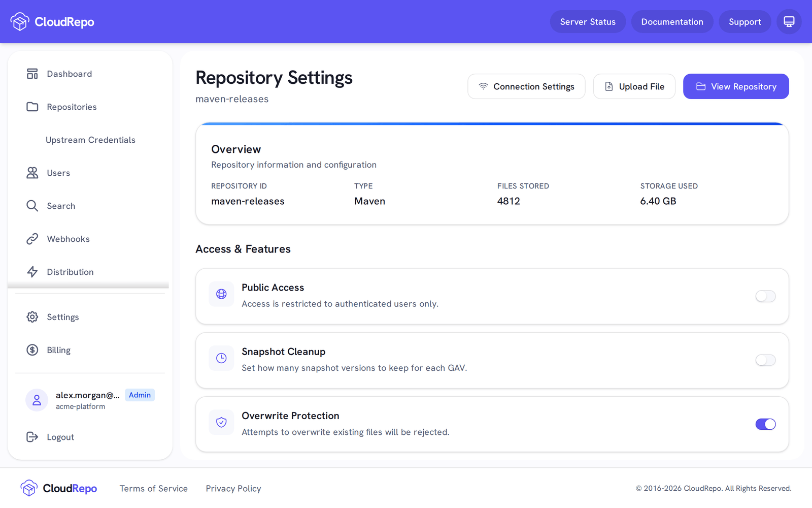Viewport: 812px width, 508px height.
Task: Click the View Repository button
Action: pos(736,86)
